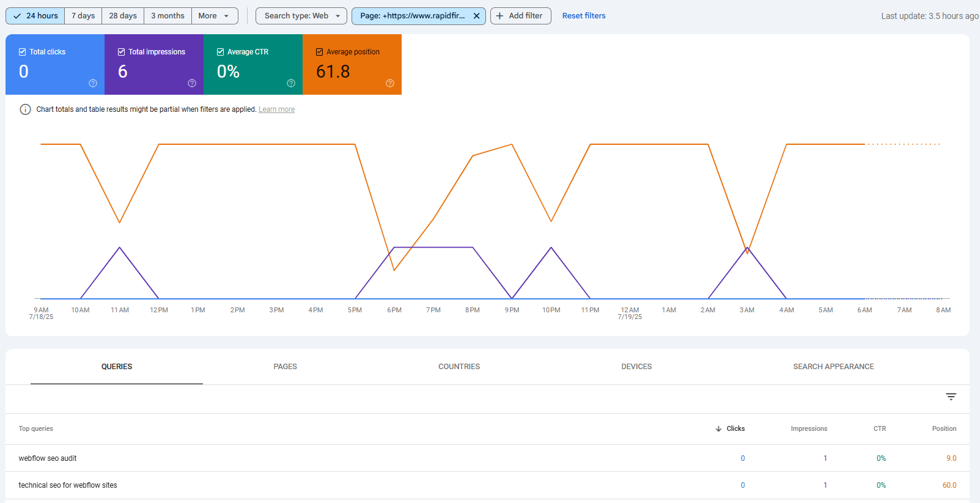Open help icon on Average position card

click(x=390, y=83)
